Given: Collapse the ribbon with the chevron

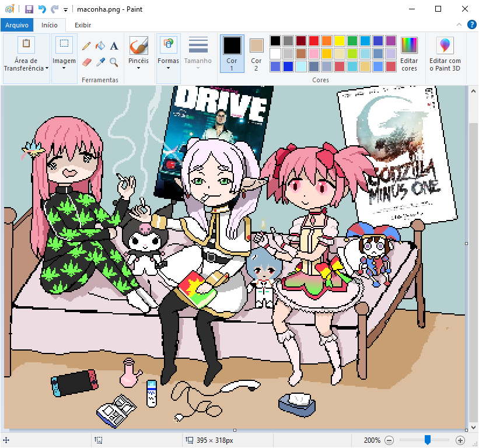Looking at the screenshot, I should [x=459, y=24].
